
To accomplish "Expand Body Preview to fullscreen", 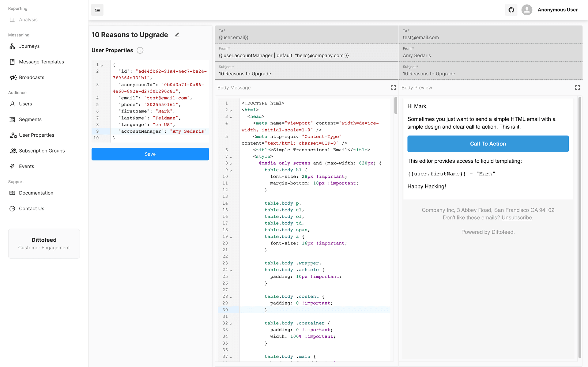I will pos(577,88).
